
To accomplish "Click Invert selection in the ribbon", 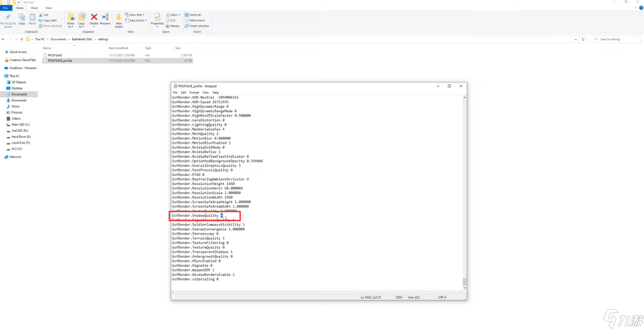I will pyautogui.click(x=197, y=26).
